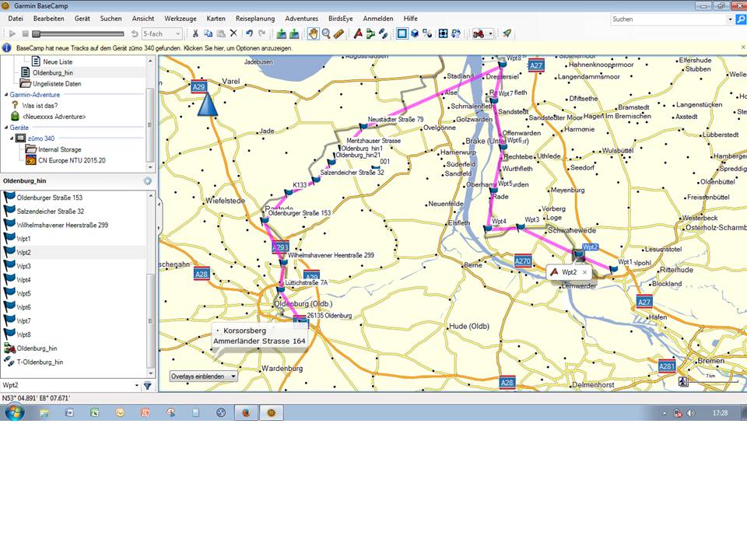This screenshot has width=747, height=560.
Task: Select the zoom magnifier tool
Action: [326, 33]
